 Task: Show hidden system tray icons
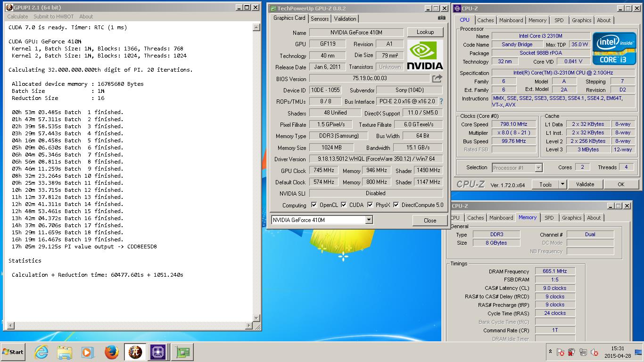[x=550, y=352]
